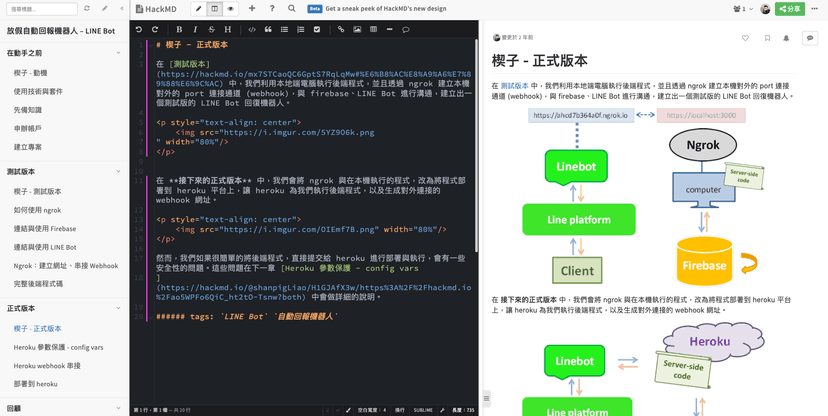Insert an image via the picture icon
The image size is (828, 416).
tap(357, 30)
